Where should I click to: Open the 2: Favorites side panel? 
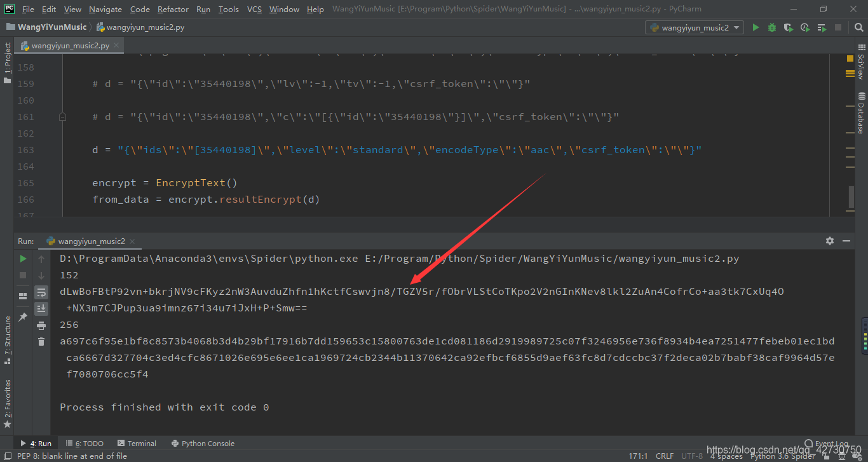(x=8, y=403)
